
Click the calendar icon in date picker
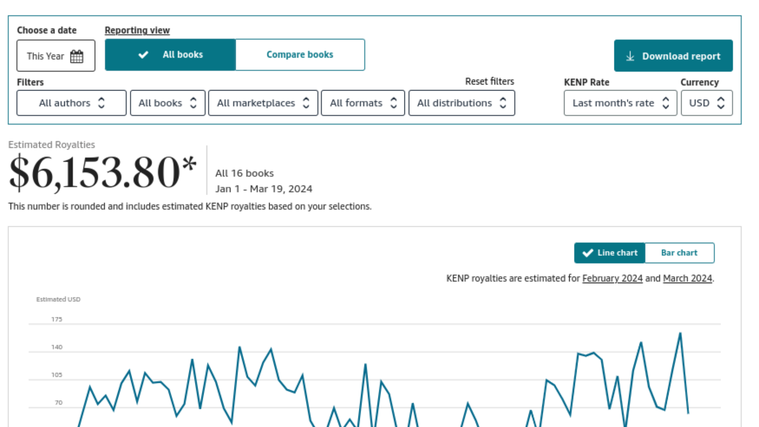pyautogui.click(x=77, y=57)
